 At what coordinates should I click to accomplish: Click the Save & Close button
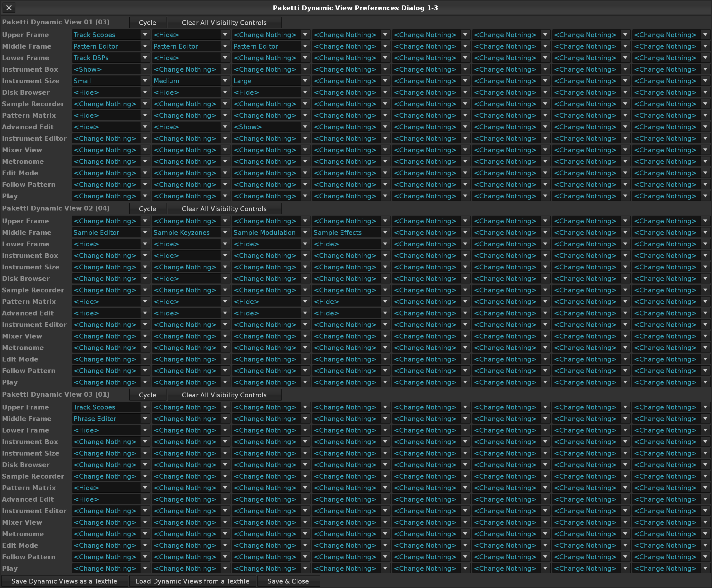[288, 581]
